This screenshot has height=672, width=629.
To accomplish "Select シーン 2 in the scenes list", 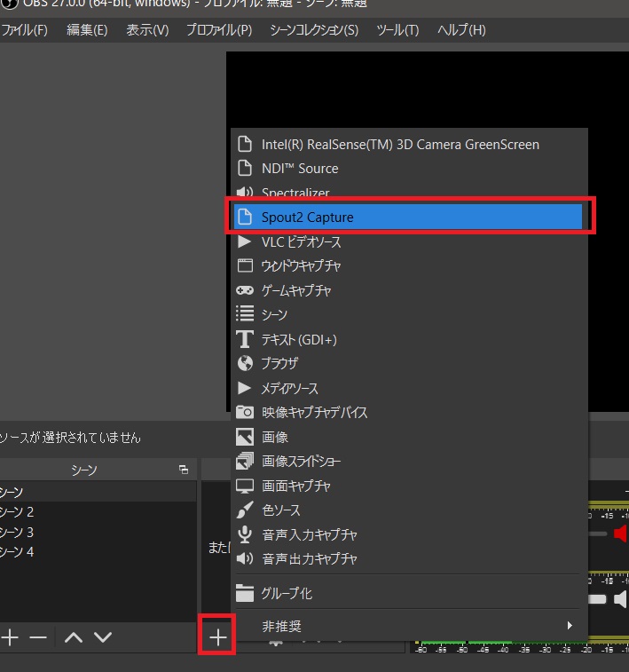I will 98,511.
